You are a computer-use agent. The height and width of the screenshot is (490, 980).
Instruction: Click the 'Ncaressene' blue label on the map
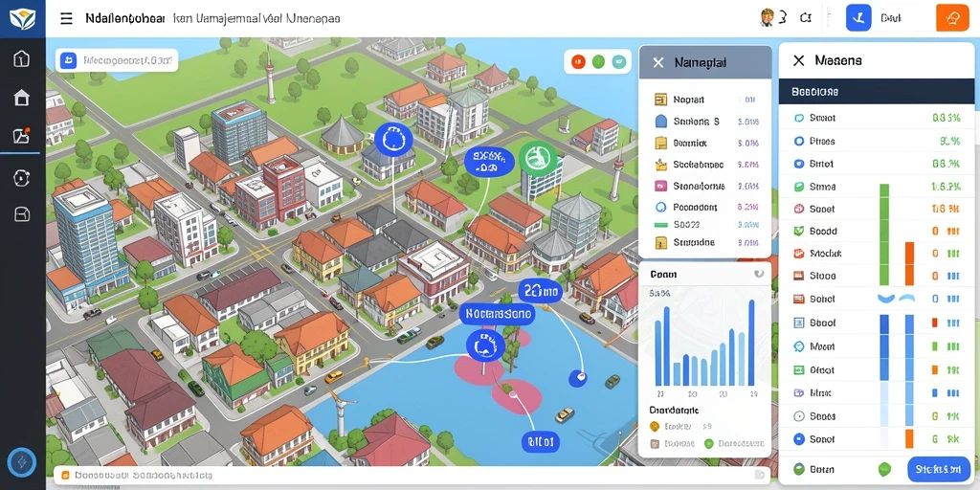pos(498,313)
